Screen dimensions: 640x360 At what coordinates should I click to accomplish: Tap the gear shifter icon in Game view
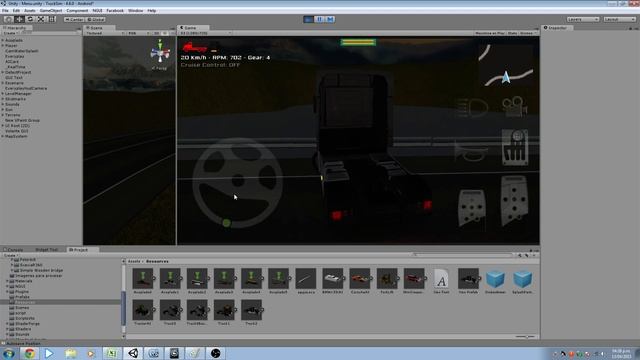click(x=515, y=147)
